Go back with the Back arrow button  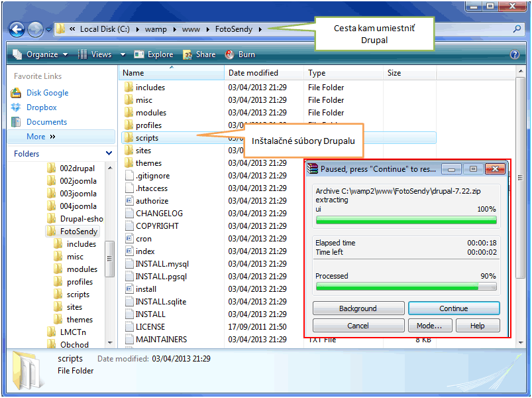(17, 30)
